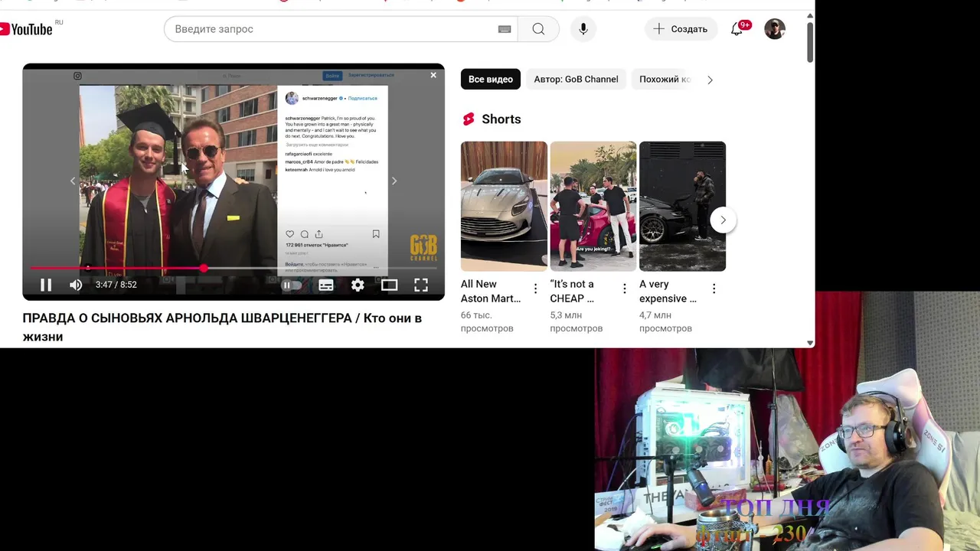Open the 'It's not a CHEAP...' Short thumbnail
Screen dimensions: 980x551
tap(593, 206)
